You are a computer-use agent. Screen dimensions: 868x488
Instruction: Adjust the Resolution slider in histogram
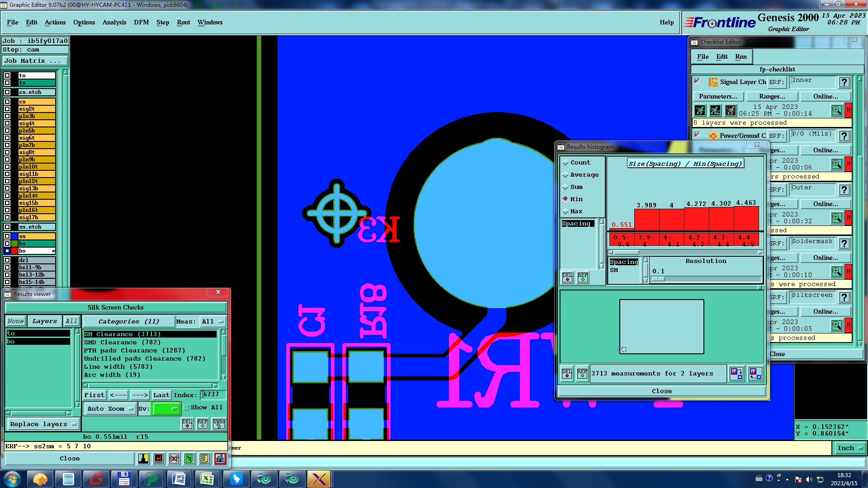point(659,279)
